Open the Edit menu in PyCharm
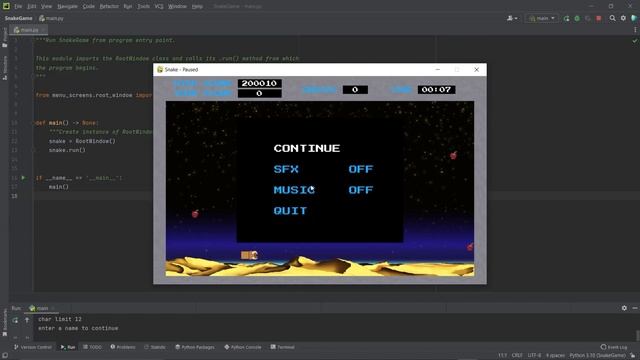The image size is (640, 360). tap(32, 7)
